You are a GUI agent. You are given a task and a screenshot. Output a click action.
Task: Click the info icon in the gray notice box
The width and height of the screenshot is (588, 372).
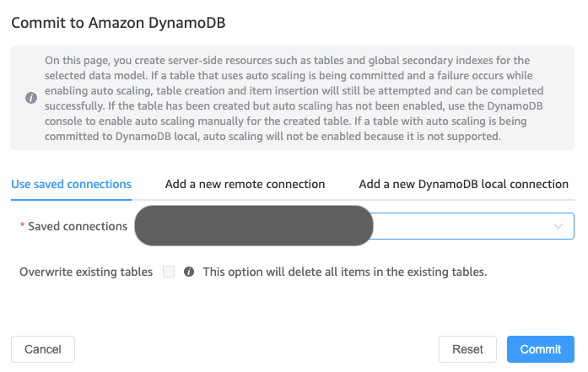[30, 98]
